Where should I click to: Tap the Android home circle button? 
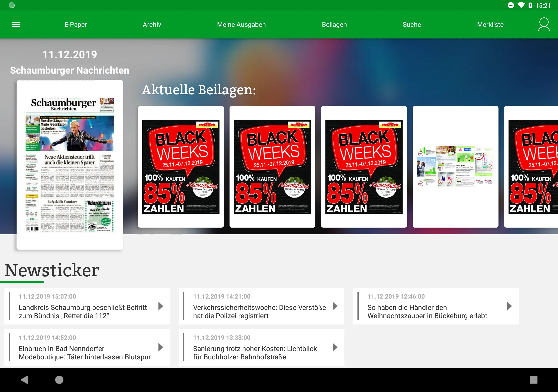point(59,380)
